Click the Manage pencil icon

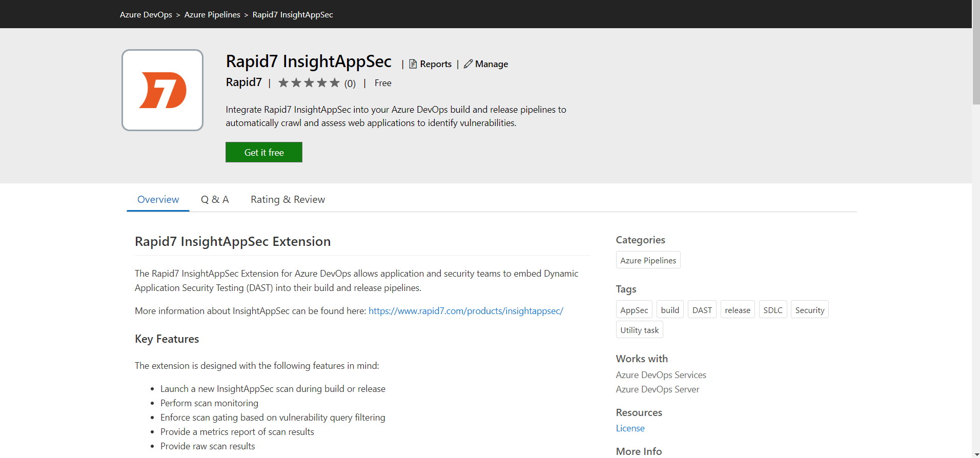[468, 64]
